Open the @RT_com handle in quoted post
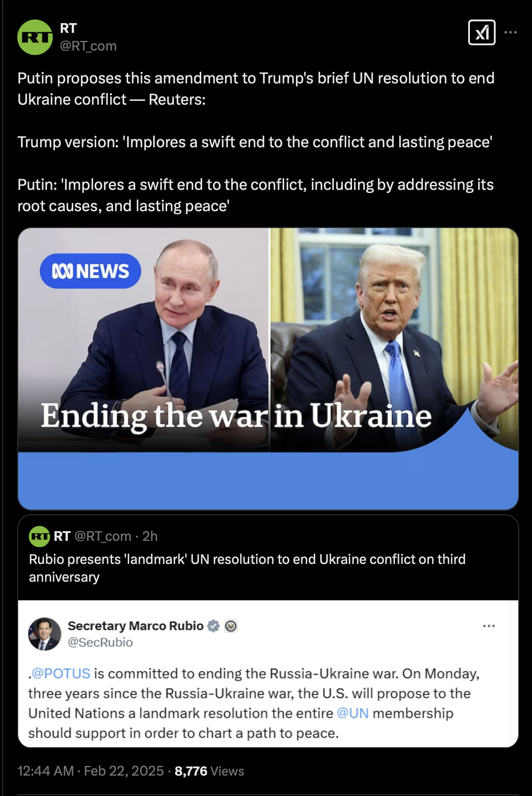Image resolution: width=532 pixels, height=796 pixels. pyautogui.click(x=103, y=536)
